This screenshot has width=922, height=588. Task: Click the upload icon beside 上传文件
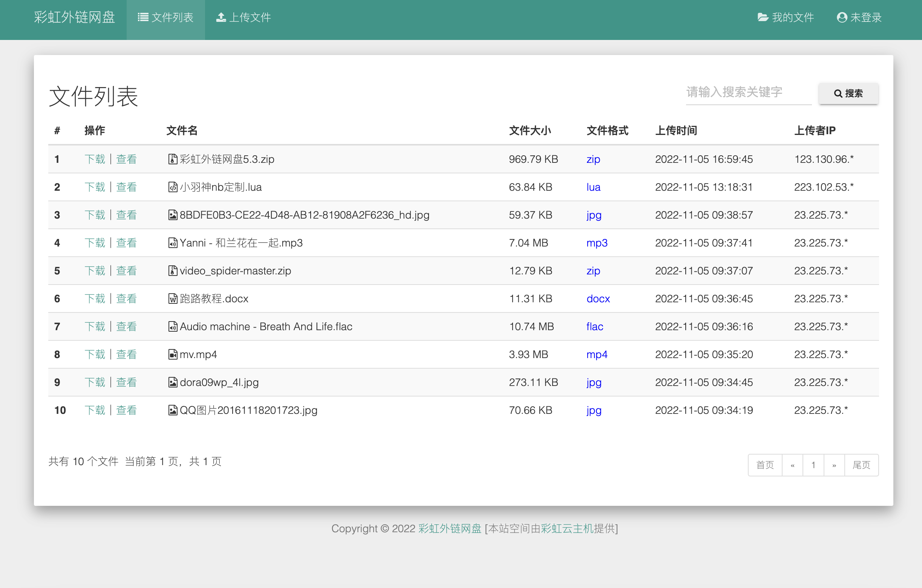coord(221,17)
